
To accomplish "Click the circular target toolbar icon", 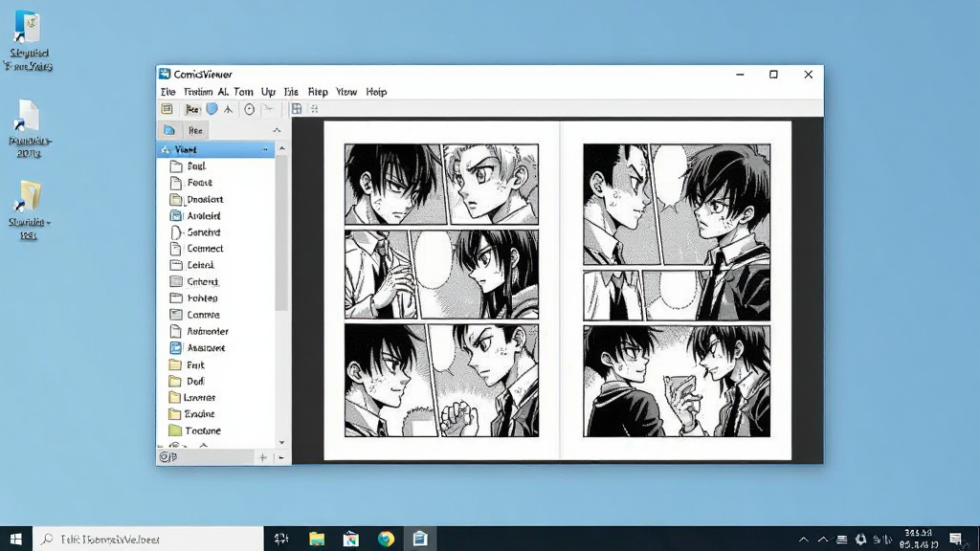I will (x=250, y=109).
